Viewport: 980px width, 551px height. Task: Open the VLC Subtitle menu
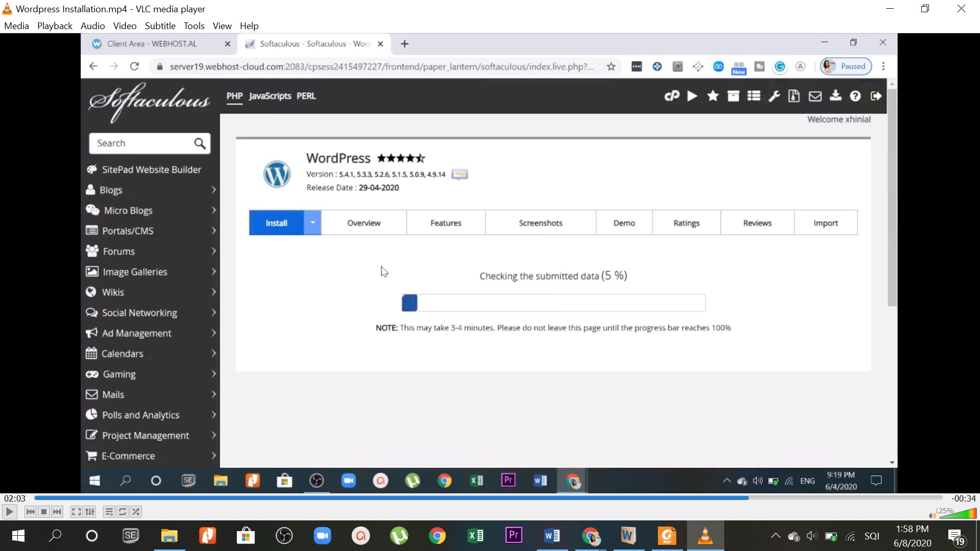[160, 26]
